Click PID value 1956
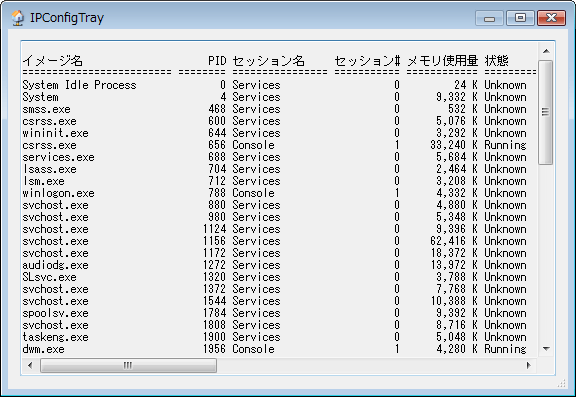The image size is (576, 397). (215, 349)
